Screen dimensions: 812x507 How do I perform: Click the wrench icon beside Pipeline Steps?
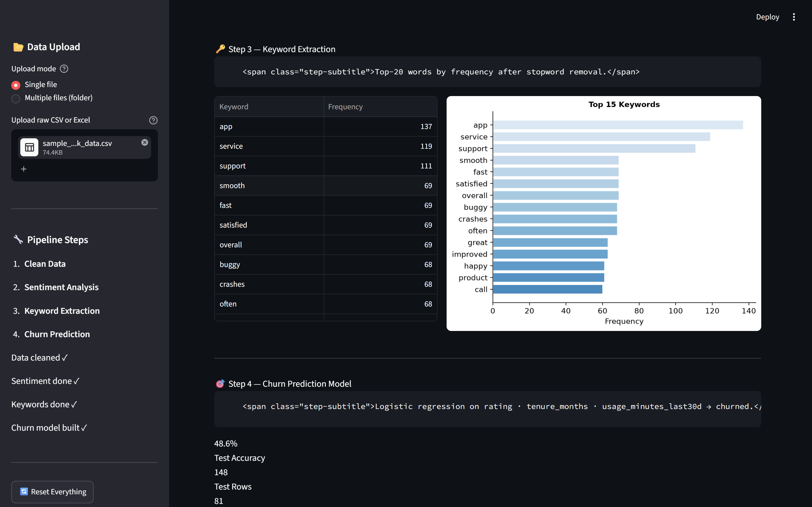pyautogui.click(x=18, y=240)
